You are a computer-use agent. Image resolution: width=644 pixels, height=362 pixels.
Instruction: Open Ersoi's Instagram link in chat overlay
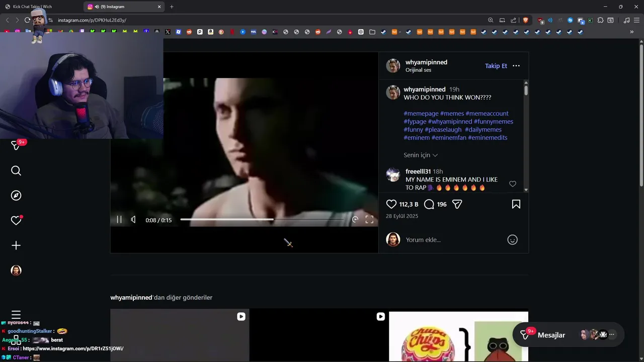coord(73,348)
